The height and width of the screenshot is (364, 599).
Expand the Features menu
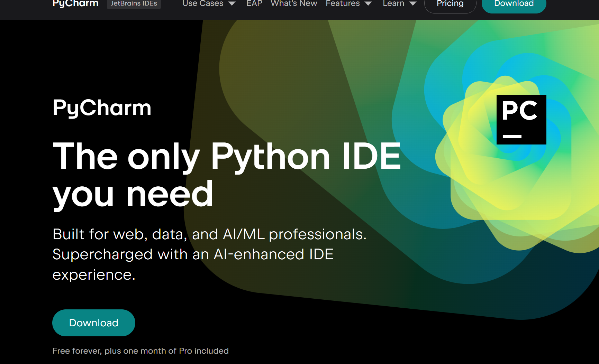349,4
